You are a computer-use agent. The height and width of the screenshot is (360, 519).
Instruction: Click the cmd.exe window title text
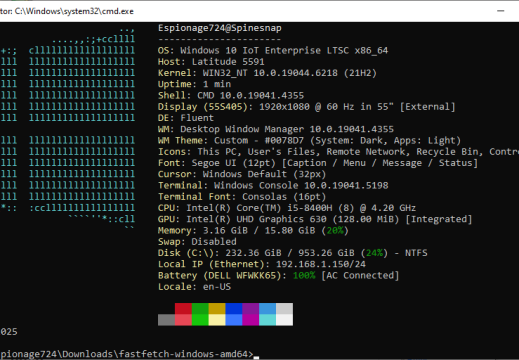67,11
